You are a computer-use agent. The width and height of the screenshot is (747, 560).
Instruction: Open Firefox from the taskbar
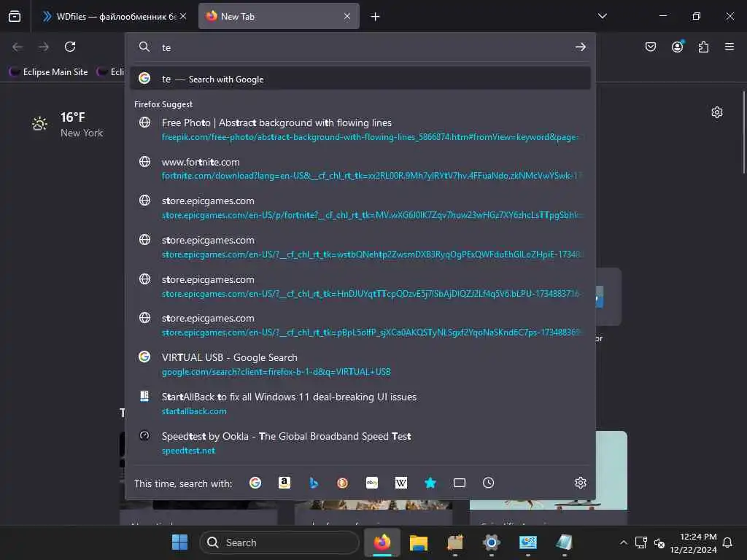click(x=382, y=542)
